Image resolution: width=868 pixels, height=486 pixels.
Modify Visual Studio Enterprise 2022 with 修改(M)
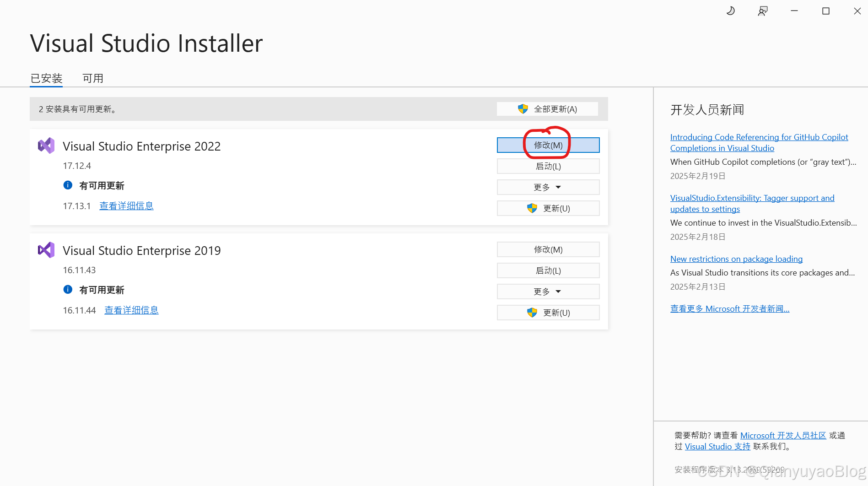point(548,145)
